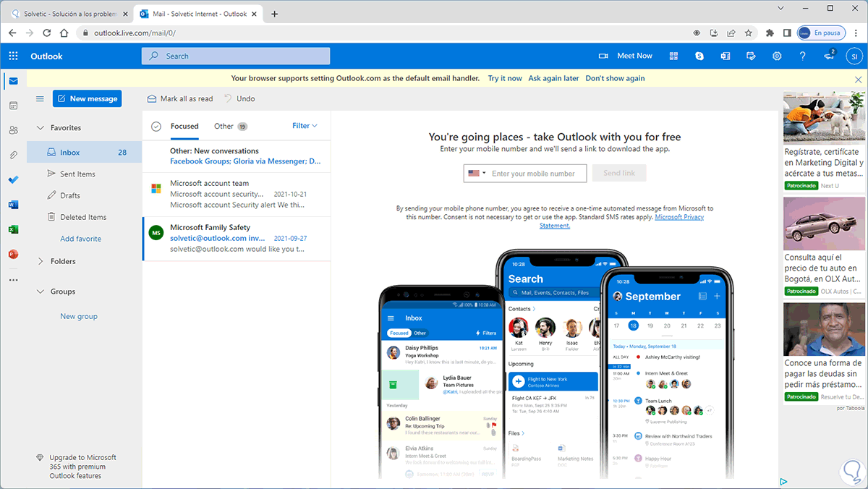Click the Undo button

239,99
